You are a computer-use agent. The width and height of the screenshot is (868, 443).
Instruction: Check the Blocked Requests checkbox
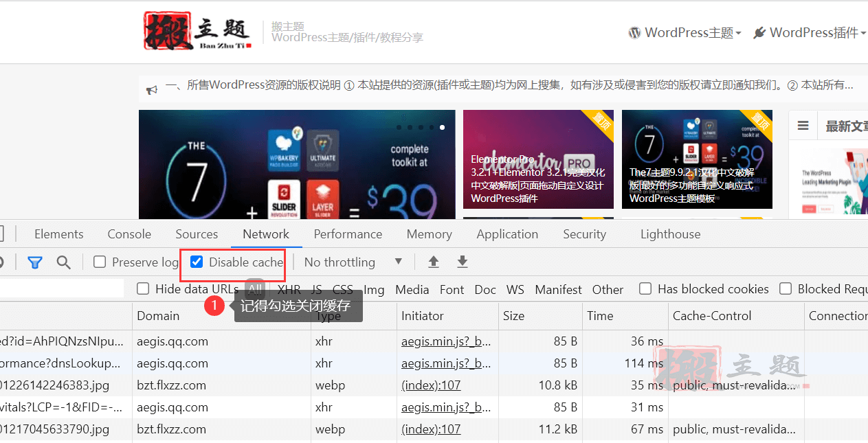point(786,288)
